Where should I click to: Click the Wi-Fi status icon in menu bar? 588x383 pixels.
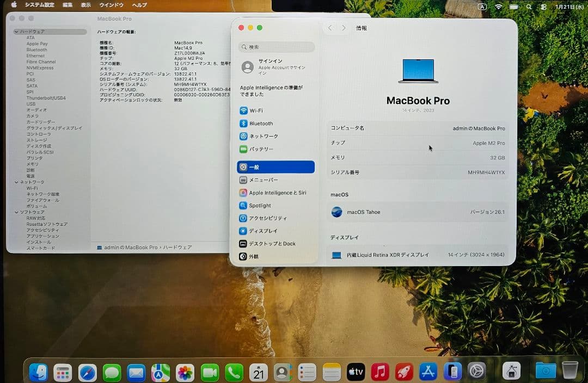pyautogui.click(x=499, y=7)
